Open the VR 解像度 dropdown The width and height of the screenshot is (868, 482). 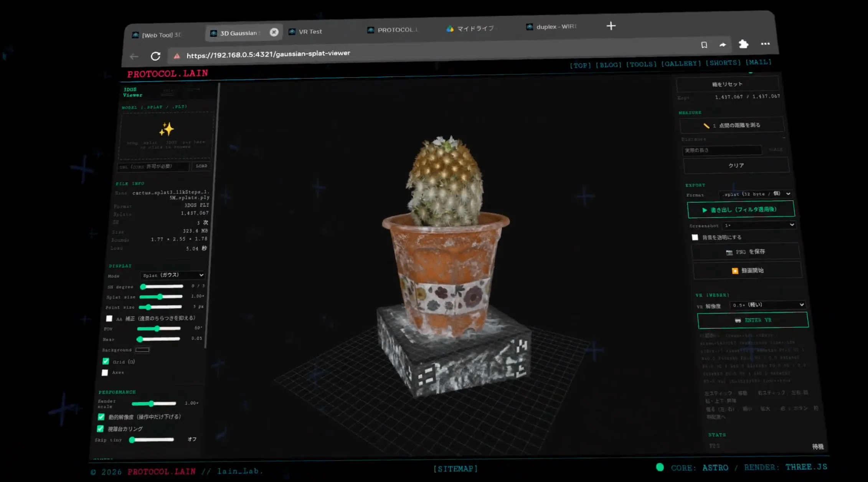(767, 305)
